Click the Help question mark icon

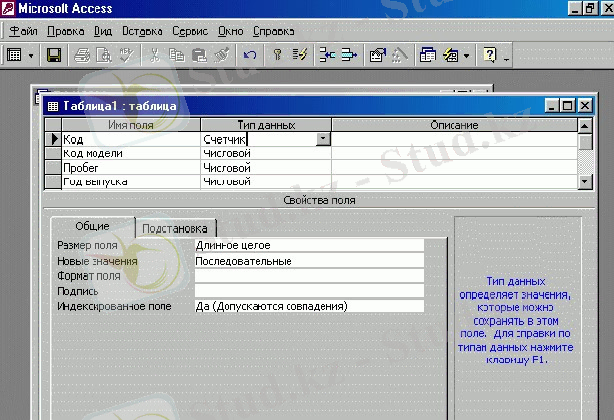490,55
